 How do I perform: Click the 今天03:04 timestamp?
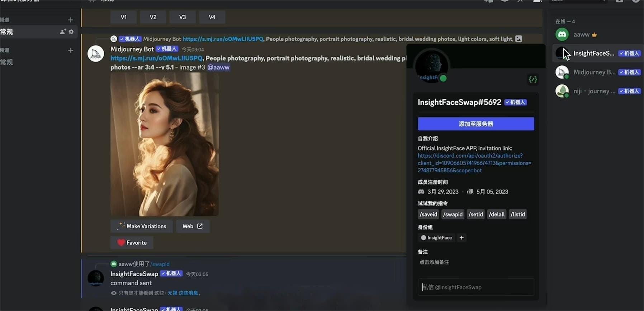click(193, 50)
